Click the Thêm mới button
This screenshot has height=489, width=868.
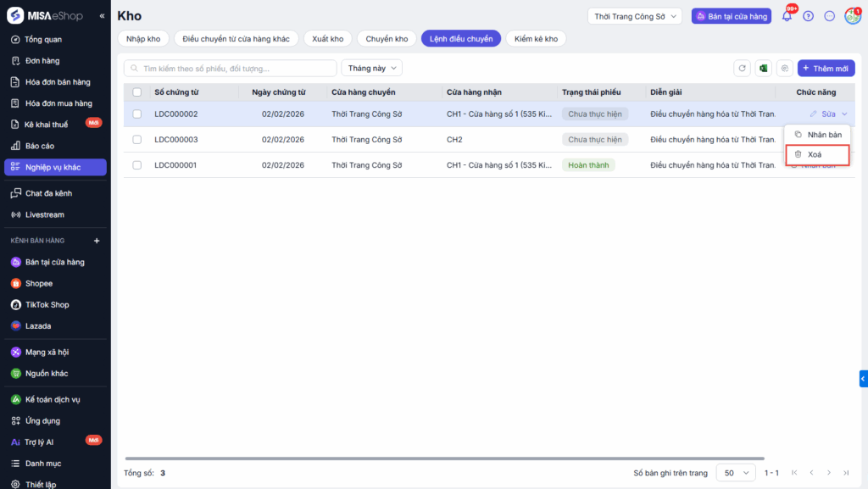coord(825,69)
